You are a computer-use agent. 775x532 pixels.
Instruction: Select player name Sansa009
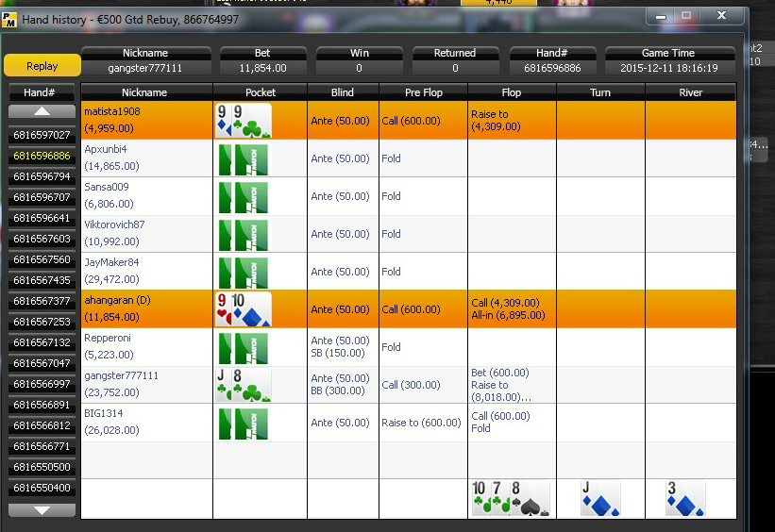[x=107, y=187]
